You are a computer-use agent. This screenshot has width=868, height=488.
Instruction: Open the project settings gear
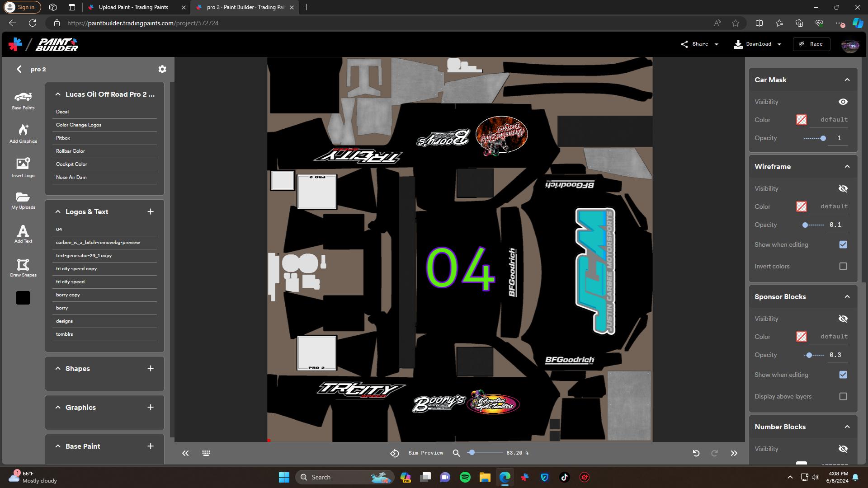162,69
